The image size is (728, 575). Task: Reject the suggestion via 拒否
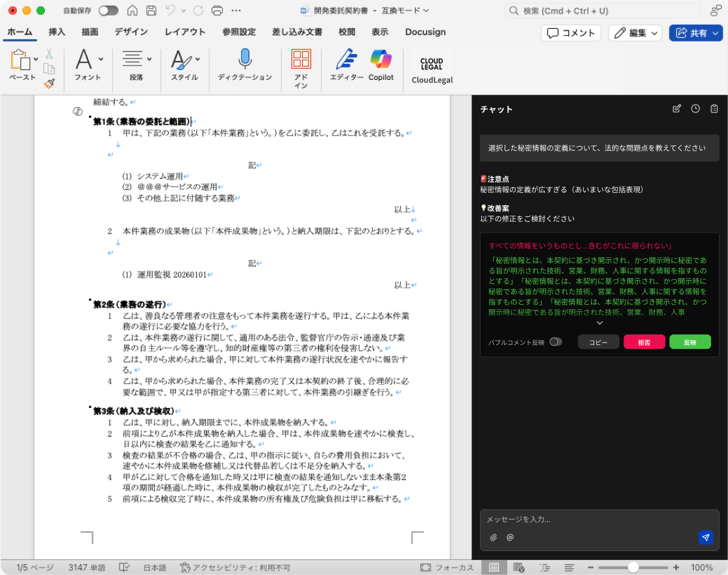coord(644,341)
